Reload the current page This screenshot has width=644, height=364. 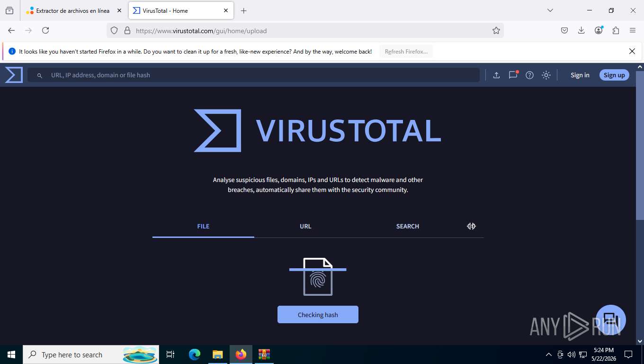(45, 30)
